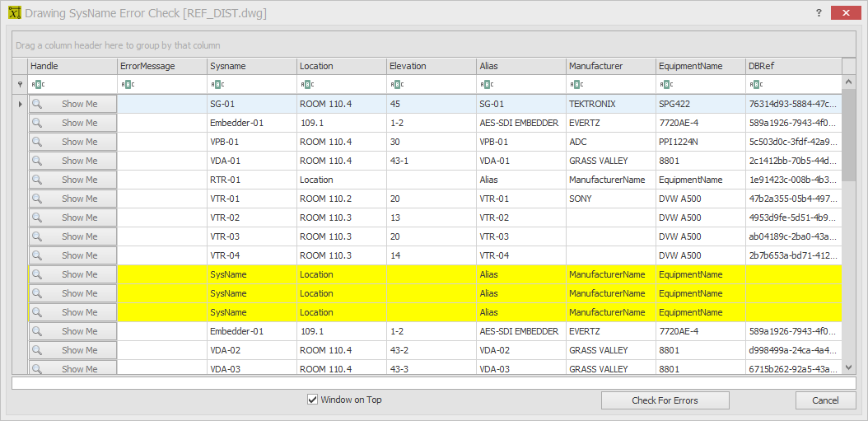Click the Manufacturer column filter condition icon
The image size is (868, 421).
click(576, 85)
